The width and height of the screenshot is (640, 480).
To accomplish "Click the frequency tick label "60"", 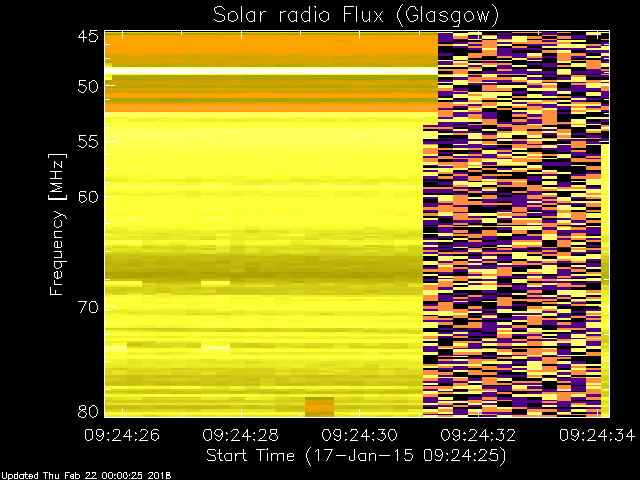I will click(x=88, y=197).
